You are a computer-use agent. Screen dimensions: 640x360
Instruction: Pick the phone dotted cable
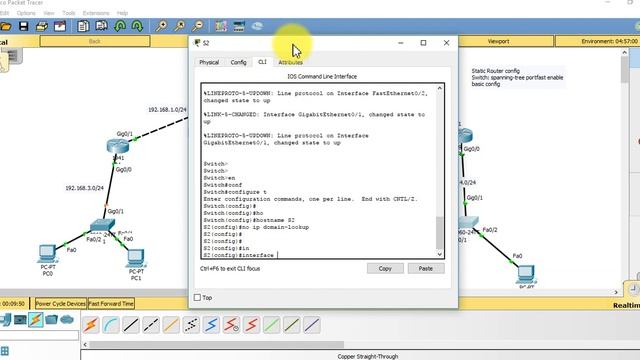191,325
